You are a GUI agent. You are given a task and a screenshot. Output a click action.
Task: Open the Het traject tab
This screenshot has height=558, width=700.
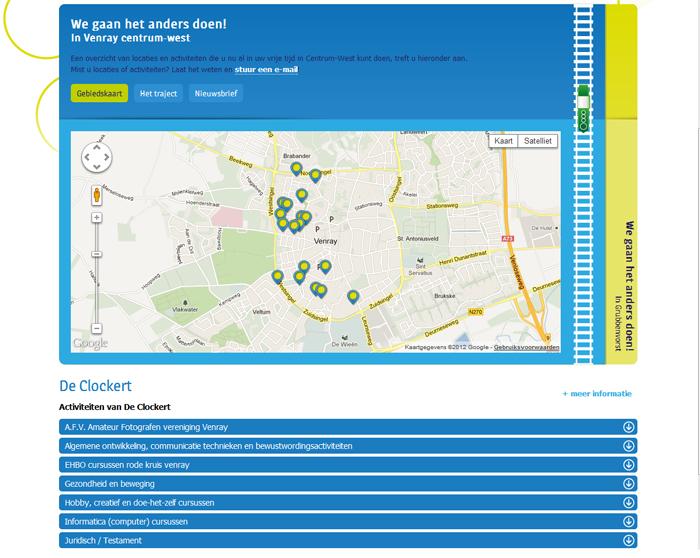click(158, 94)
